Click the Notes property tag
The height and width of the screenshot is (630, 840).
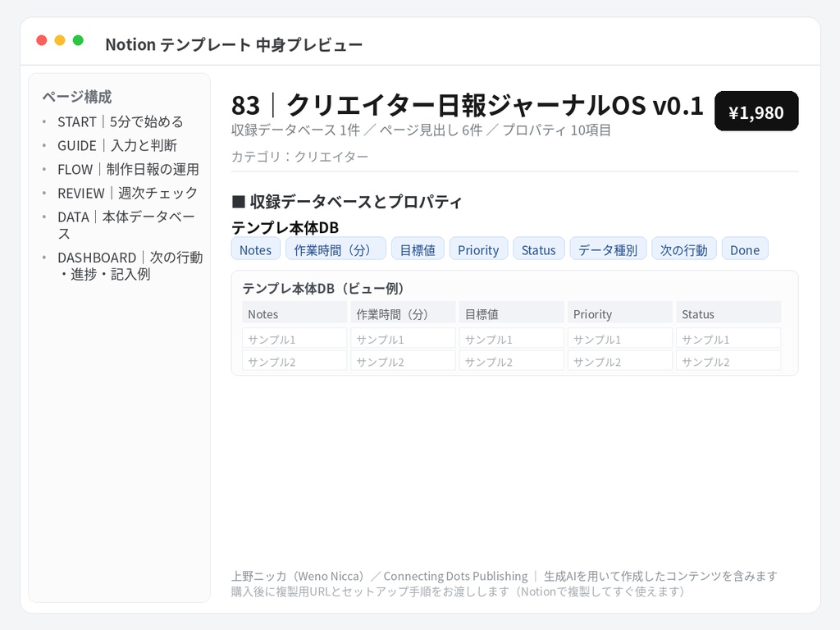tap(256, 249)
